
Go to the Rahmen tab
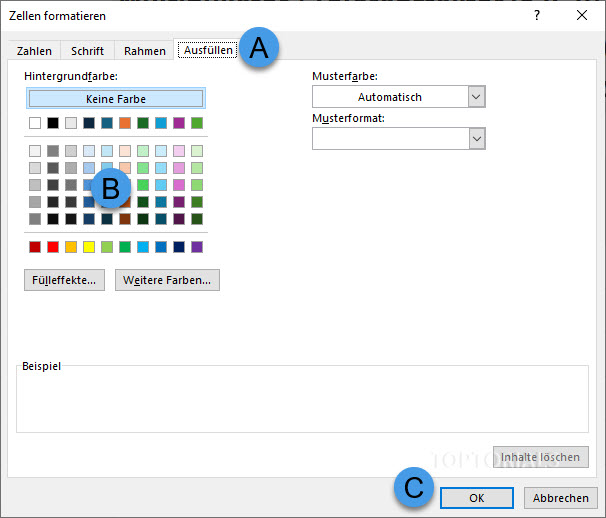(145, 51)
